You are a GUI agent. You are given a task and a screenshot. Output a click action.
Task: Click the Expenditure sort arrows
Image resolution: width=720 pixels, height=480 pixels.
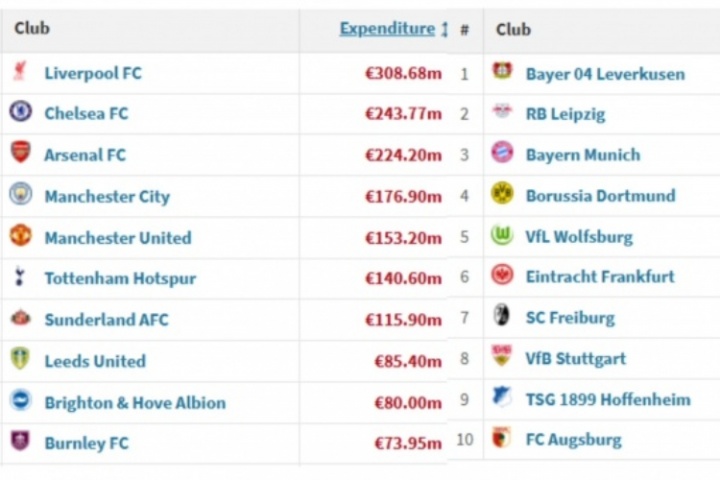pyautogui.click(x=444, y=30)
